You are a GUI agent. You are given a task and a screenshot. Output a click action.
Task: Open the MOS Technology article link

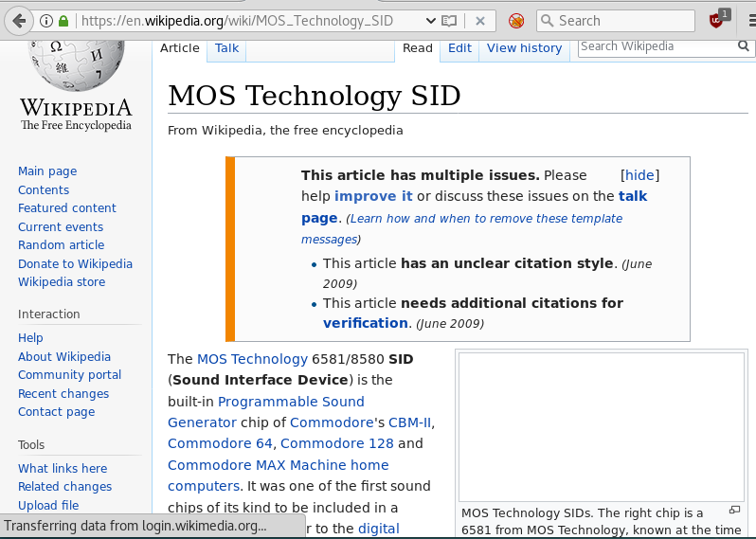252,359
